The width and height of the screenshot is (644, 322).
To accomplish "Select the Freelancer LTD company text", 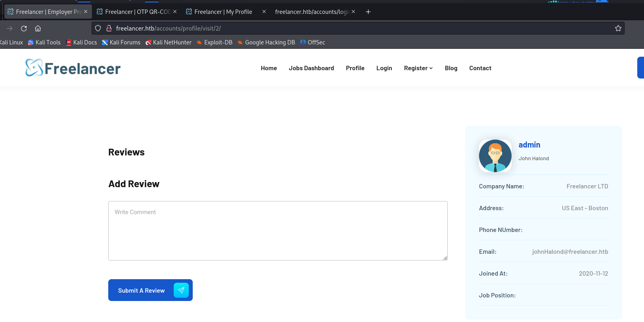I will 587,186.
